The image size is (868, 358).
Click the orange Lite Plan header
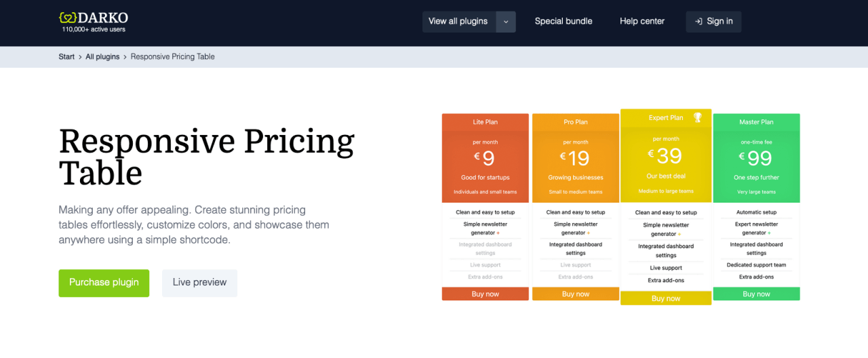485,122
